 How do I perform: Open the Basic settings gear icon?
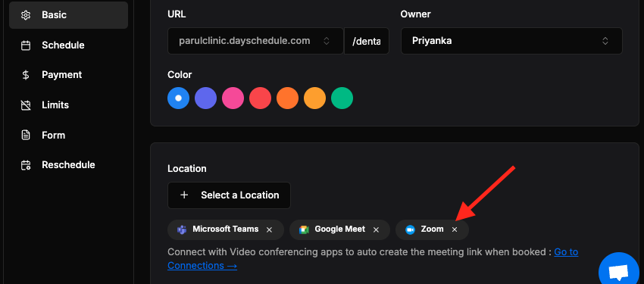click(x=26, y=15)
